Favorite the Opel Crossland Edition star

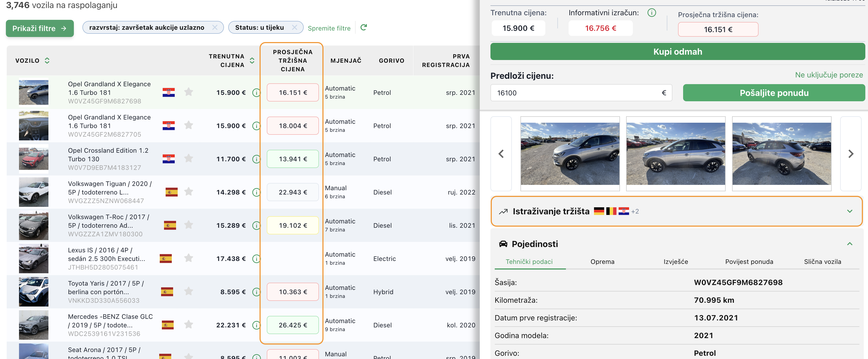pos(189,159)
